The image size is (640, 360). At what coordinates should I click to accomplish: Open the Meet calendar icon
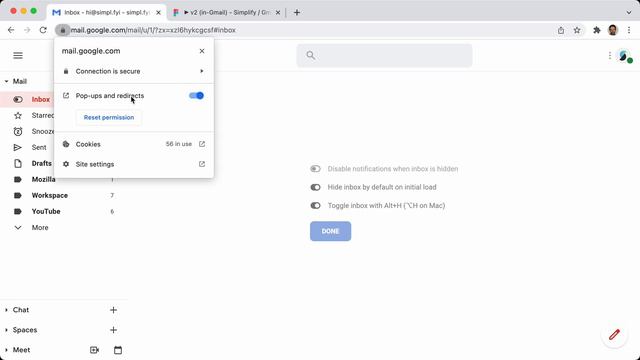click(118, 350)
